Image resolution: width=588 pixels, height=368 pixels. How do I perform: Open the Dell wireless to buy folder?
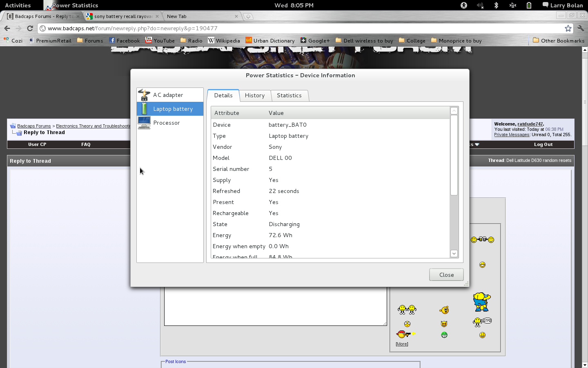(364, 40)
